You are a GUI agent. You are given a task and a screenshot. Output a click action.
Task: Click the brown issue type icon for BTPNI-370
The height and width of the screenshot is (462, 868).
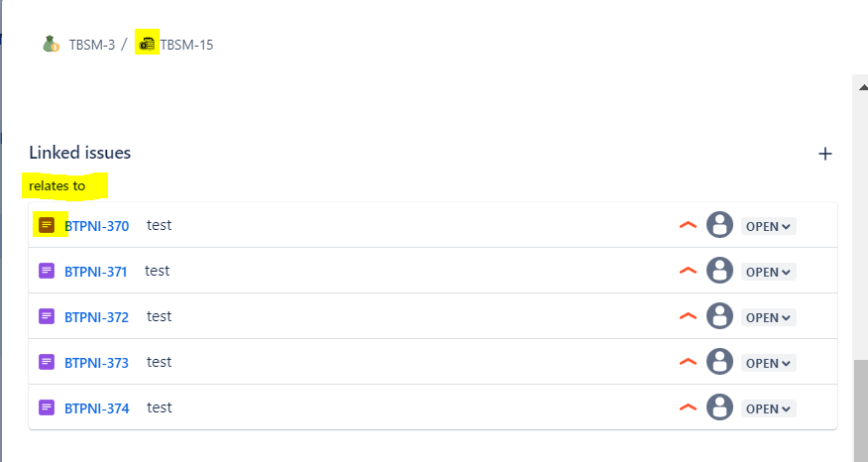tap(47, 225)
